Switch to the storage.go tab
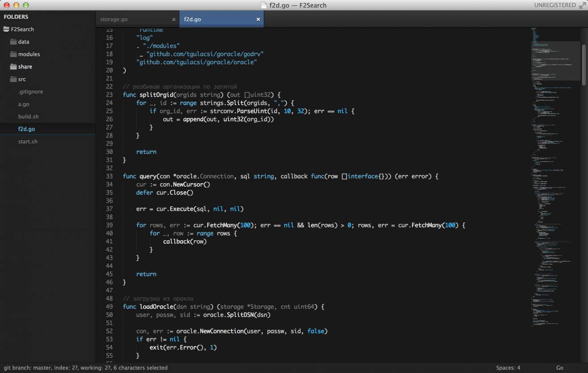The height and width of the screenshot is (373, 588). click(137, 20)
